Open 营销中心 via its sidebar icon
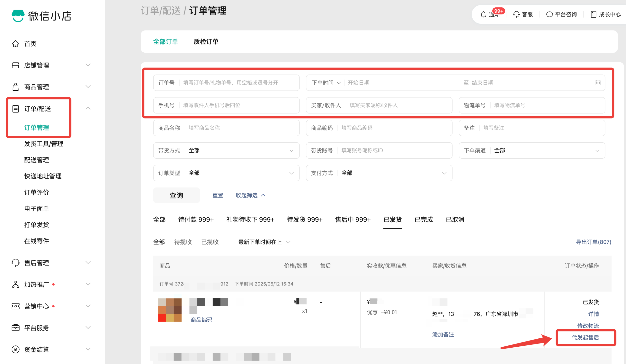Screen dimensions: 626x364 click(x=15, y=306)
